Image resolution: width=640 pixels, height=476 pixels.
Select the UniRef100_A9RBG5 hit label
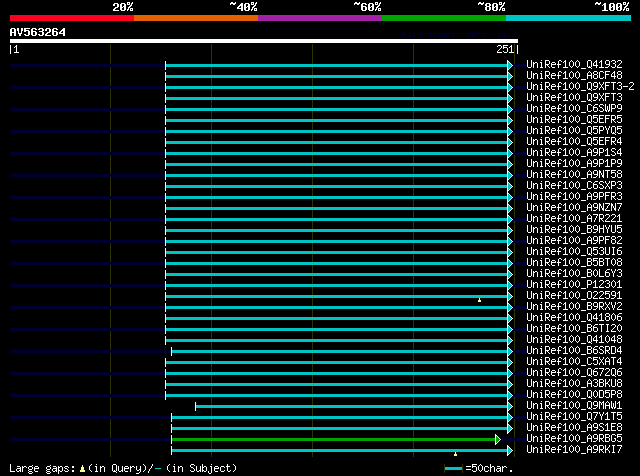[574, 438]
